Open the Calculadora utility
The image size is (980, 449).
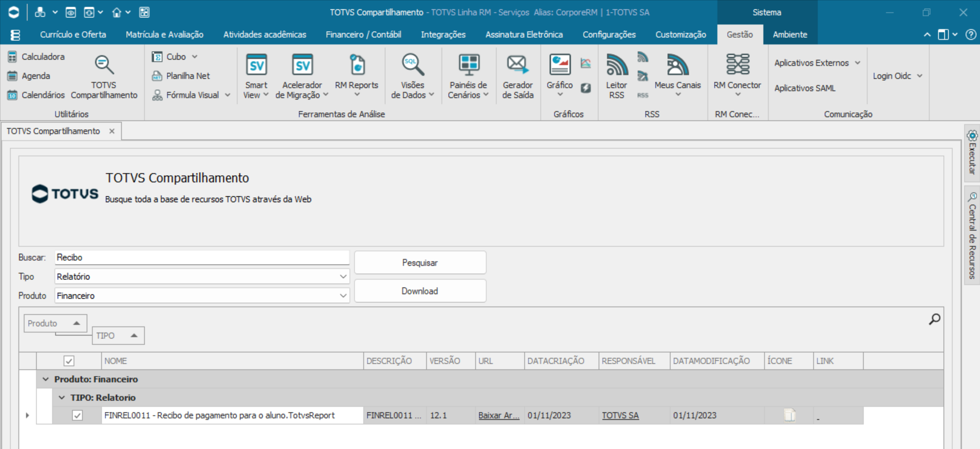point(36,57)
